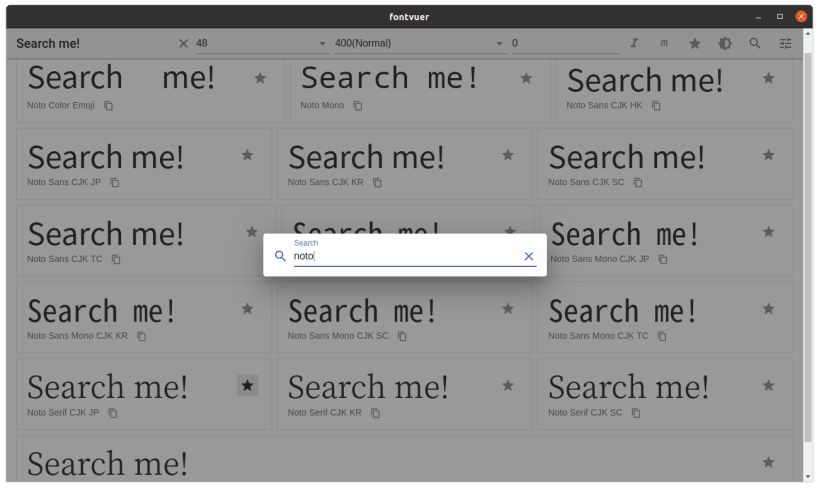Star the Noto Sans CJK JP font

[248, 155]
